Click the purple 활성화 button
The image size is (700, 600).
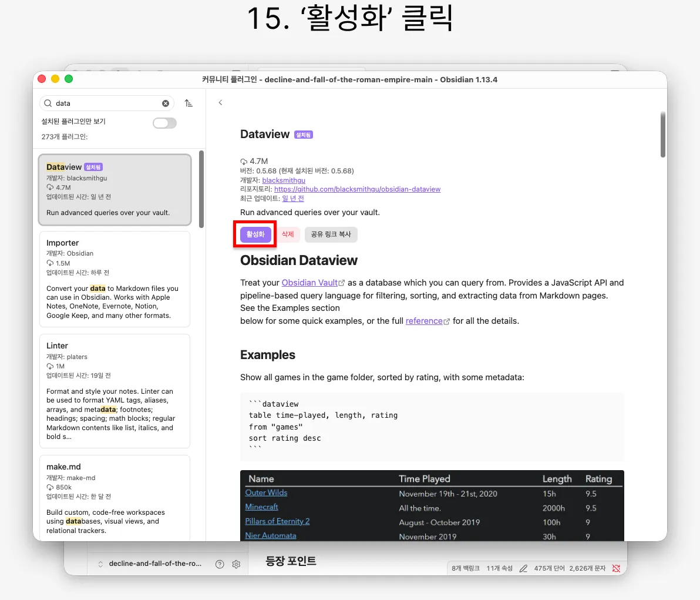point(255,234)
